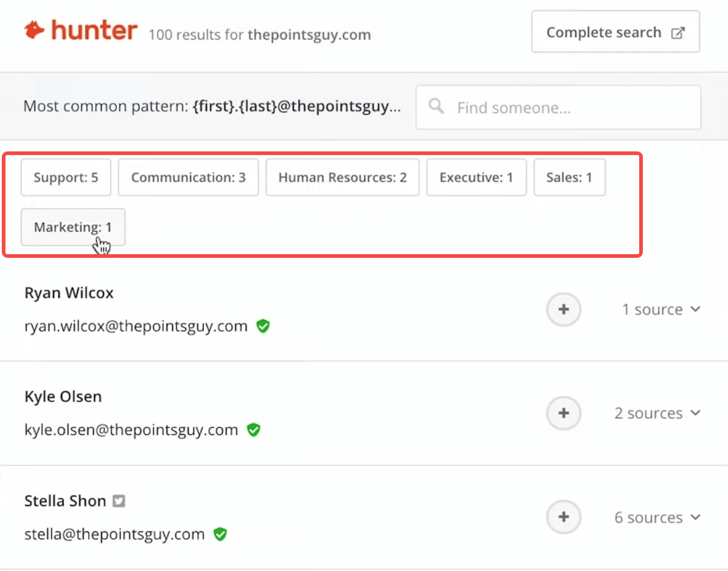Click verified shield beside kyle.olsen email
Image resolution: width=728 pixels, height=571 pixels.
[254, 430]
